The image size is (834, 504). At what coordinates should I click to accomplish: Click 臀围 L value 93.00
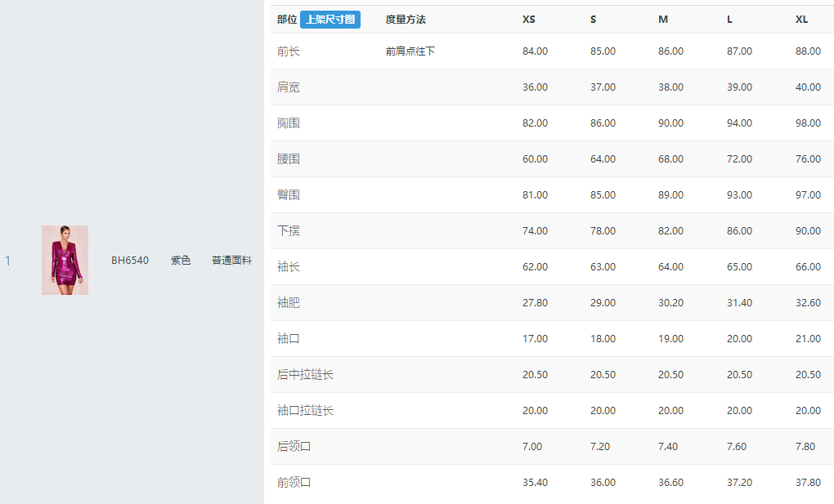[739, 195]
